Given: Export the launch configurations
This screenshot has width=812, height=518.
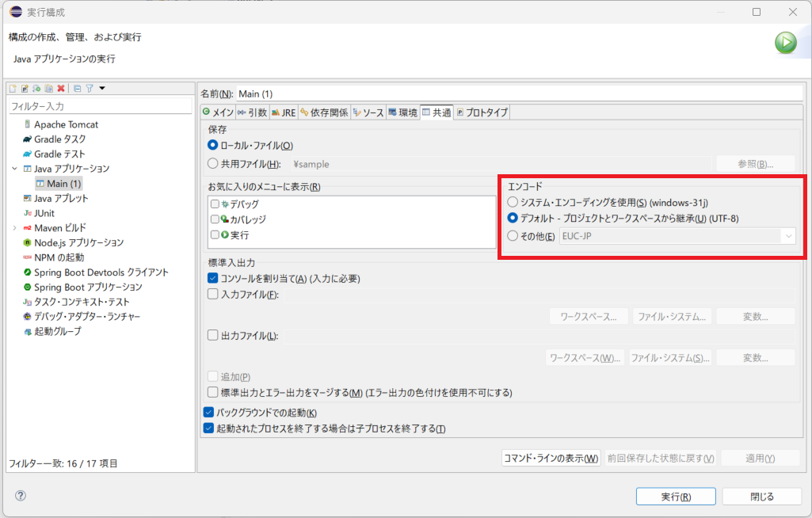Looking at the screenshot, I should point(37,88).
